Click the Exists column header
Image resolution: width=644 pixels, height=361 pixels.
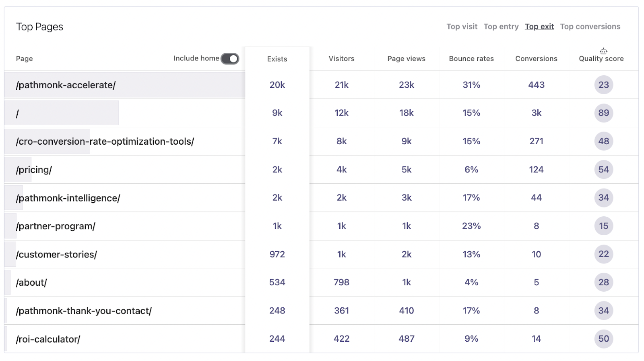[277, 59]
